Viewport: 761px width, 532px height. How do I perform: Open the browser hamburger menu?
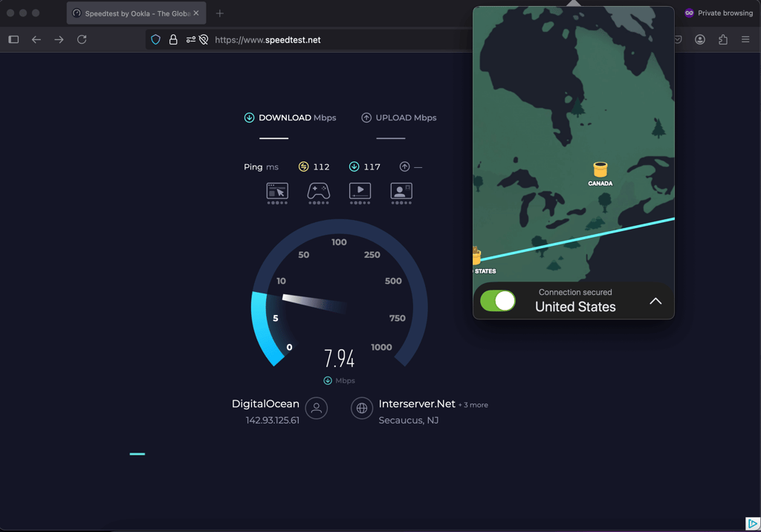745,39
